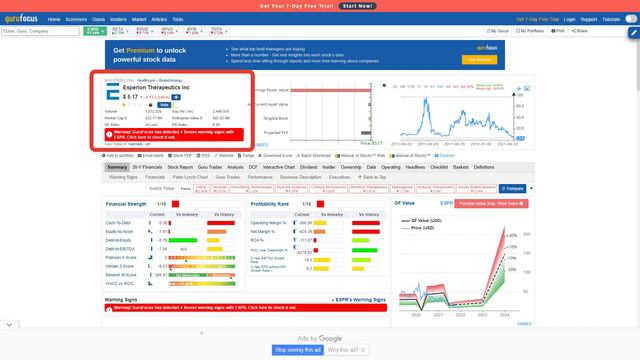The height and width of the screenshot is (360, 640).
Task: Click the Add to portfolio plus icon
Action: tap(104, 156)
